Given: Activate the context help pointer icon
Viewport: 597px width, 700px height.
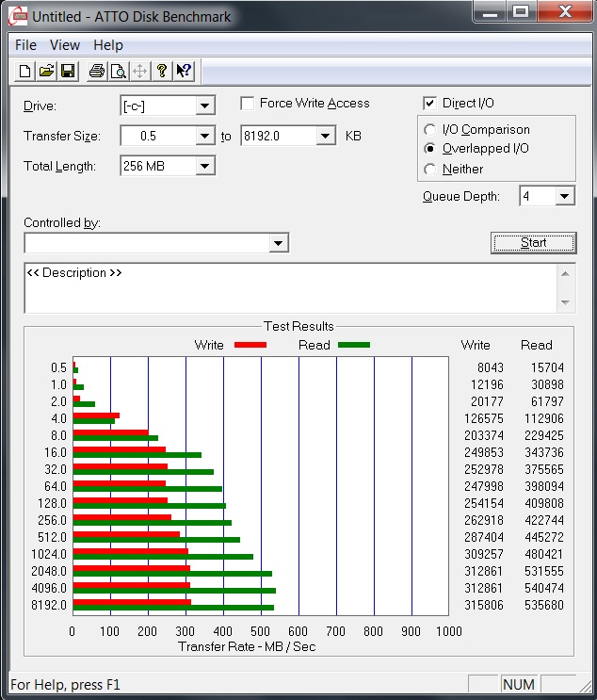Looking at the screenshot, I should pyautogui.click(x=184, y=72).
